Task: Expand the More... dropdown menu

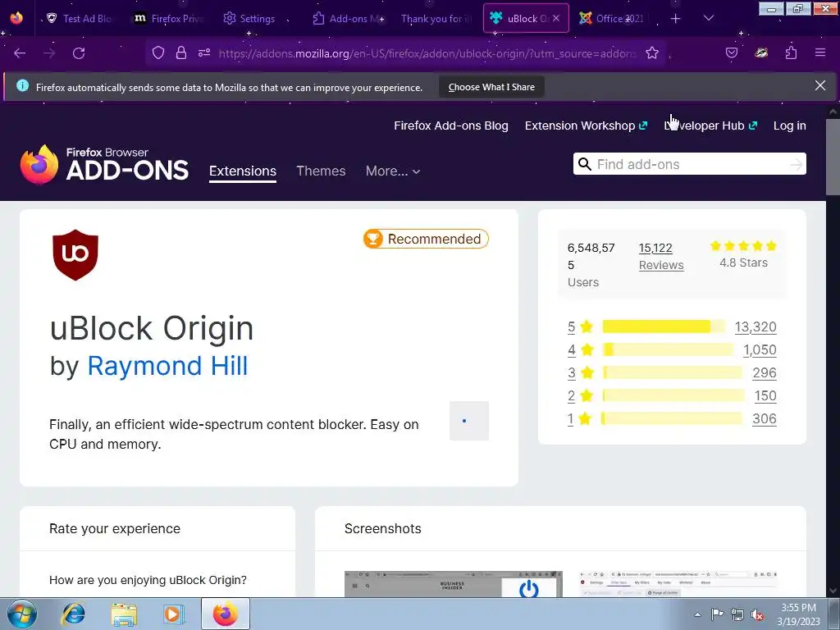Action: tap(393, 171)
